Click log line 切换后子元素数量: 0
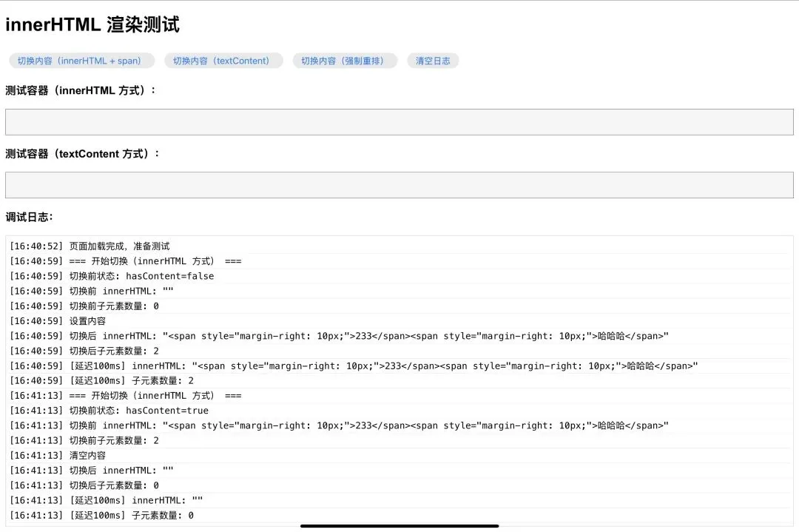The image size is (799, 532). click(399, 485)
